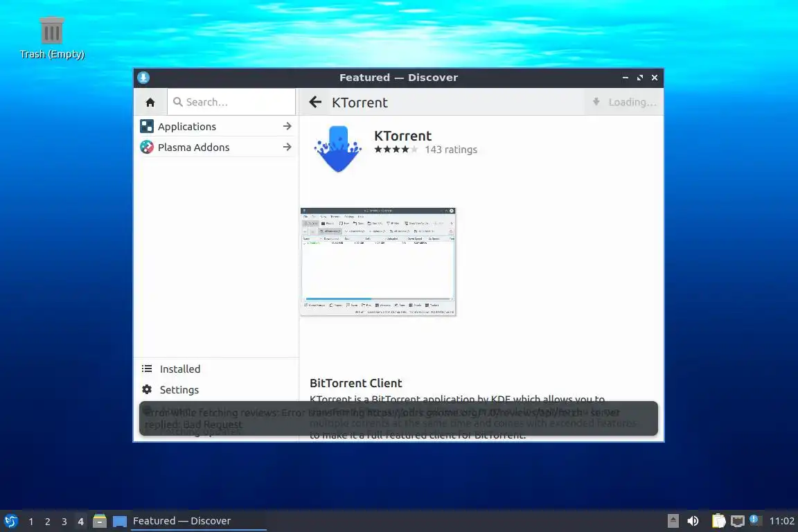Select the Trash icon on desktop

(x=51, y=30)
